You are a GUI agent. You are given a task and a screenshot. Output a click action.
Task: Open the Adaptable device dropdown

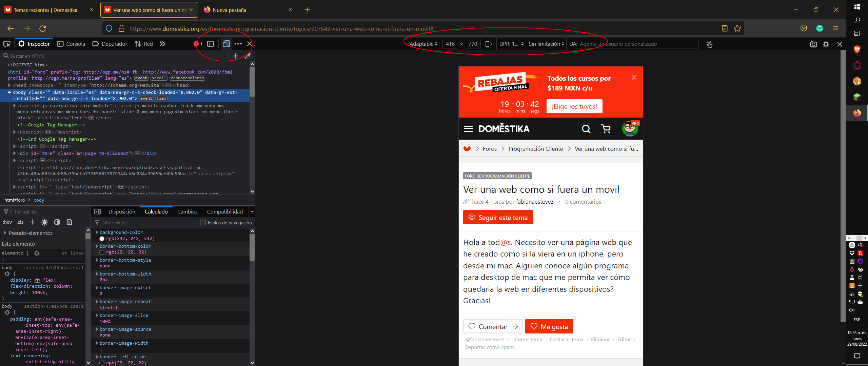tap(423, 44)
